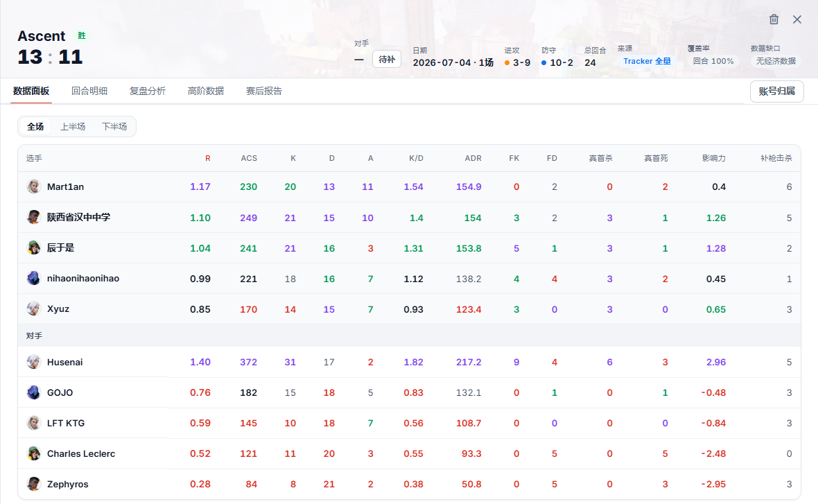Screen dimensions: 818x504
Task: Delete this match with the trash icon
Action: click(774, 19)
